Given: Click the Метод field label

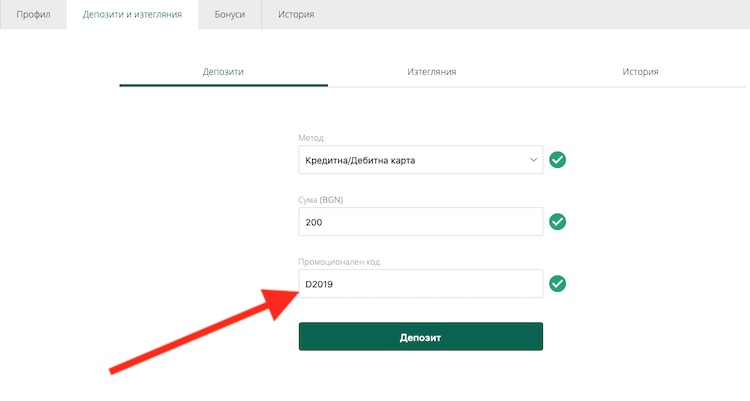Looking at the screenshot, I should click(x=311, y=138).
